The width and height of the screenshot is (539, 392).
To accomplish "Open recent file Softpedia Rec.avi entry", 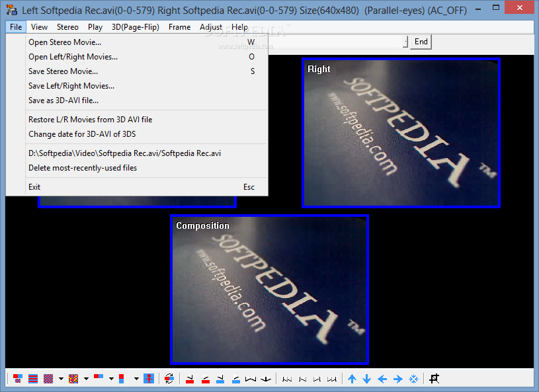I will (137, 153).
